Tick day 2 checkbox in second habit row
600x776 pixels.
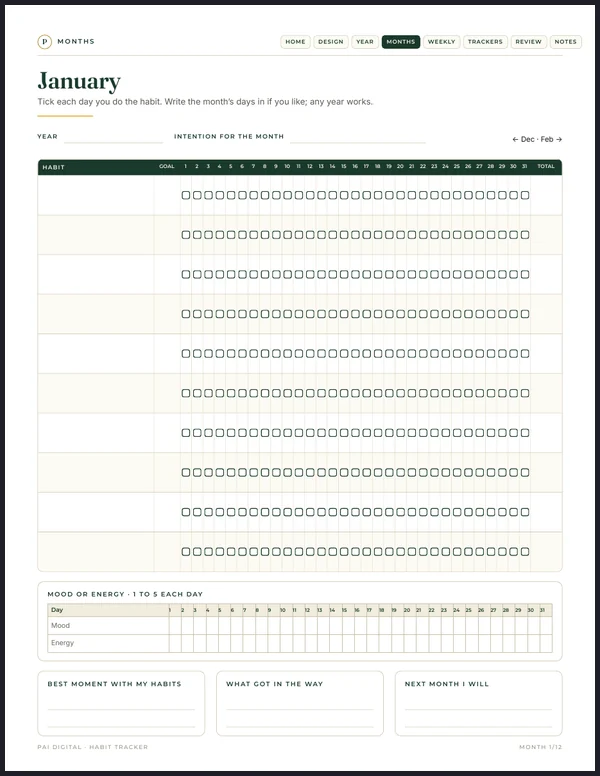point(197,235)
